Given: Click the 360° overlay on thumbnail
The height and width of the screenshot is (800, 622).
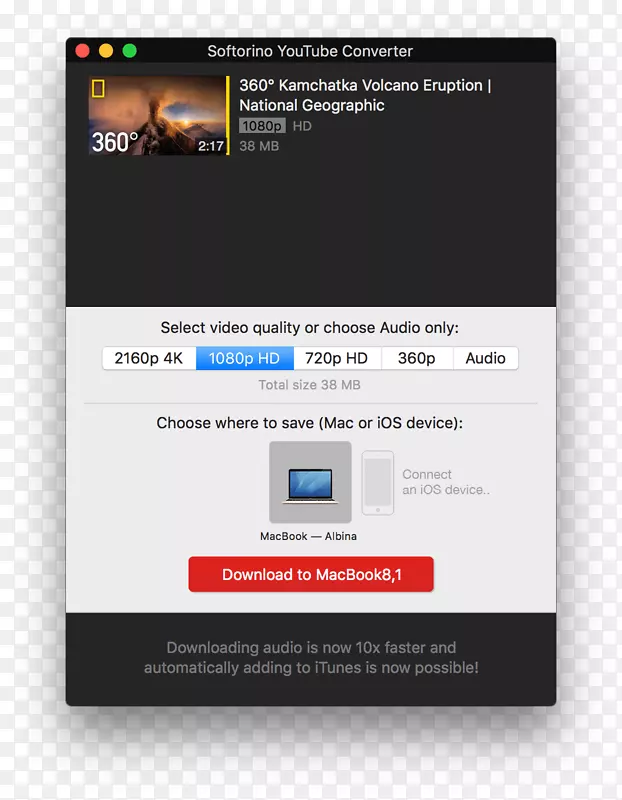Looking at the screenshot, I should click(x=115, y=142).
